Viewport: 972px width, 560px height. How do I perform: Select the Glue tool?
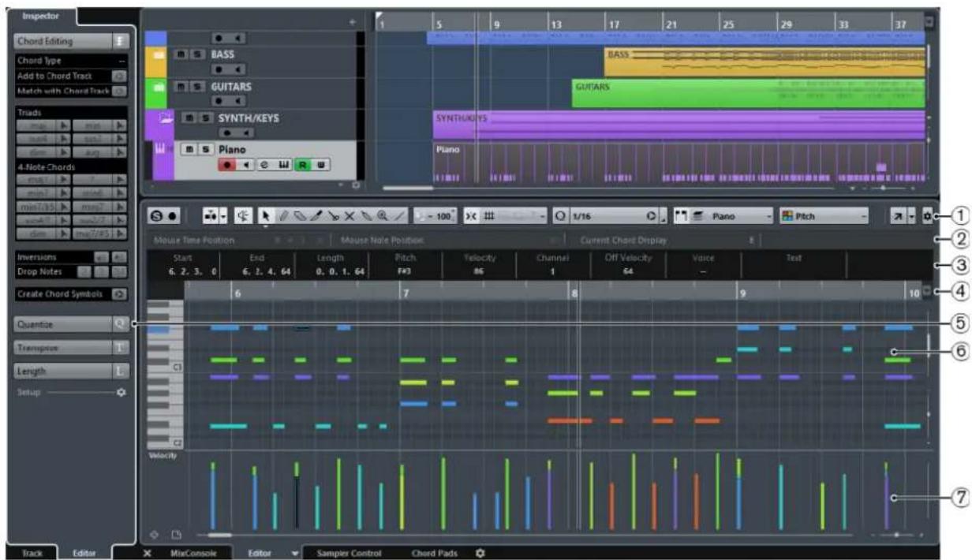tap(366, 215)
